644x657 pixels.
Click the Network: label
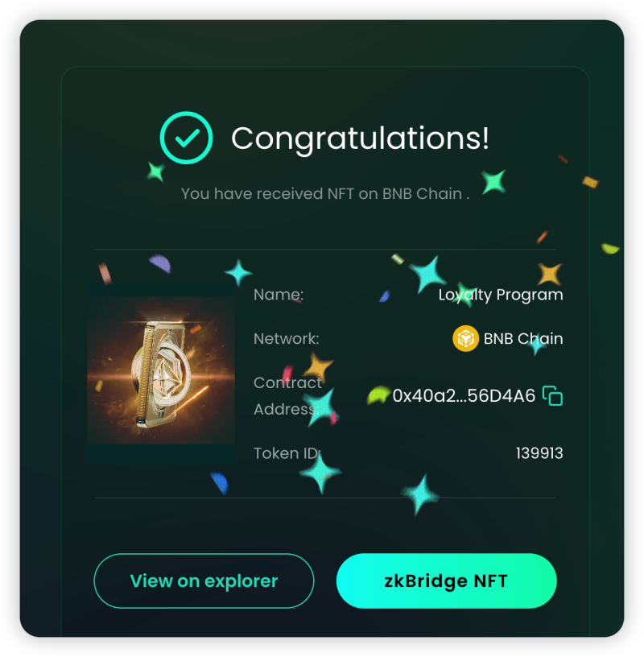click(286, 338)
